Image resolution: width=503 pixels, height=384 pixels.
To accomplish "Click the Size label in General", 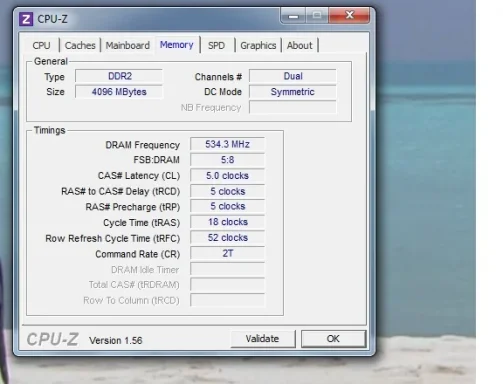I will (55, 92).
